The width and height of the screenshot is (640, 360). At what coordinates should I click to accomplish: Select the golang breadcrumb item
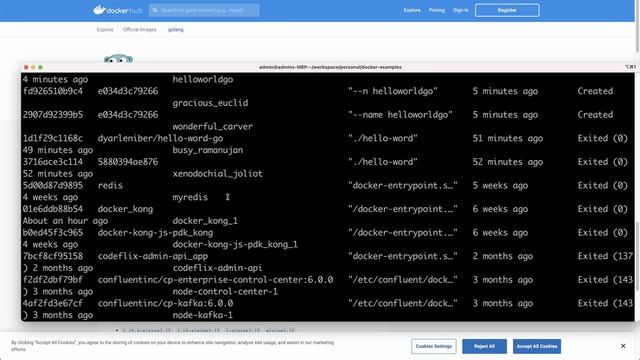point(176,29)
